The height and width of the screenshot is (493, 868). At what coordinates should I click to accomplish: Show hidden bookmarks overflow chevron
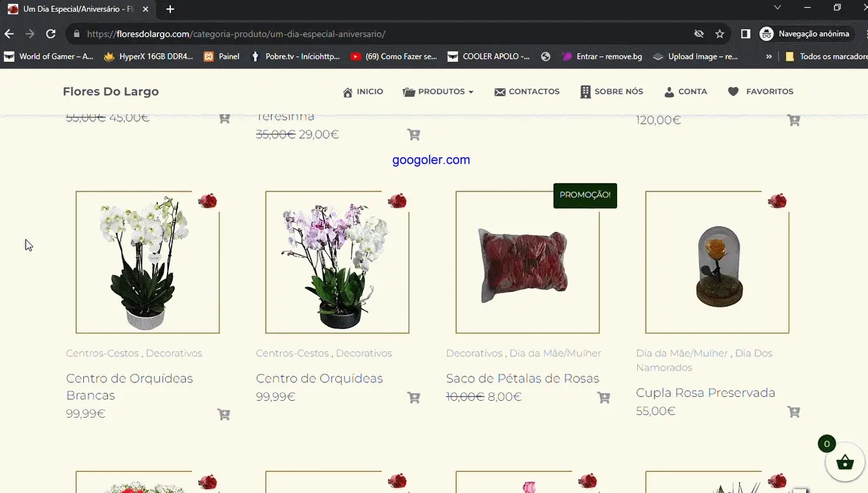click(x=769, y=57)
